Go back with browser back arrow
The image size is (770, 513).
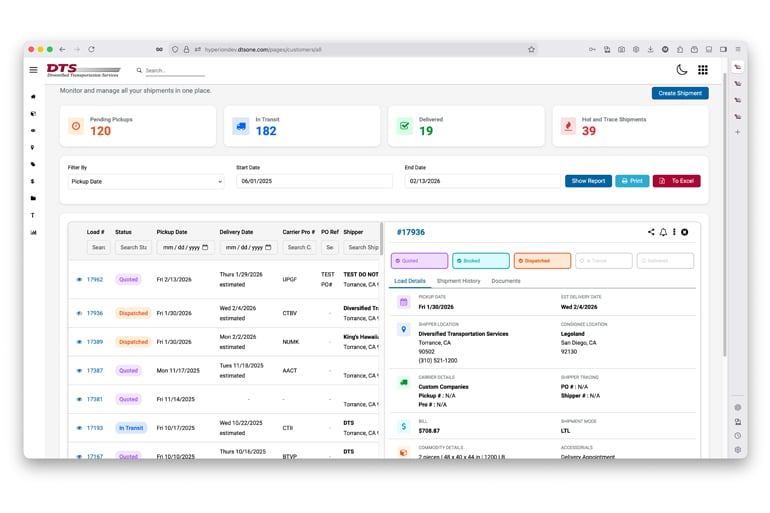(x=62, y=49)
